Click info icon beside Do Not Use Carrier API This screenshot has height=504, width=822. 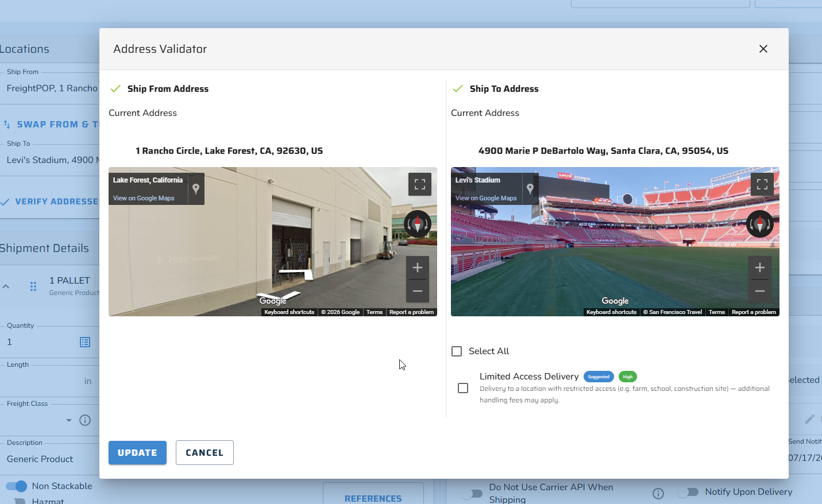pos(658,494)
